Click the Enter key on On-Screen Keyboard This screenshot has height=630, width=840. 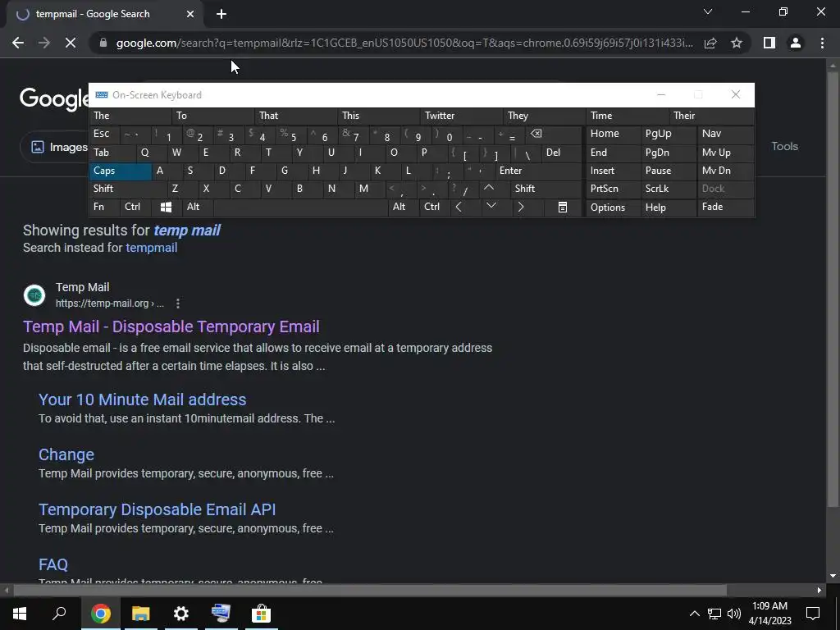538,171
